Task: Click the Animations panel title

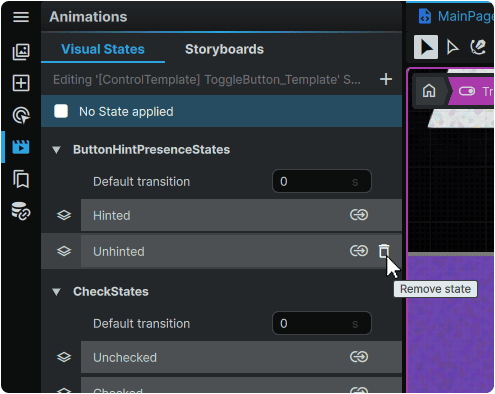Action: pos(88,17)
